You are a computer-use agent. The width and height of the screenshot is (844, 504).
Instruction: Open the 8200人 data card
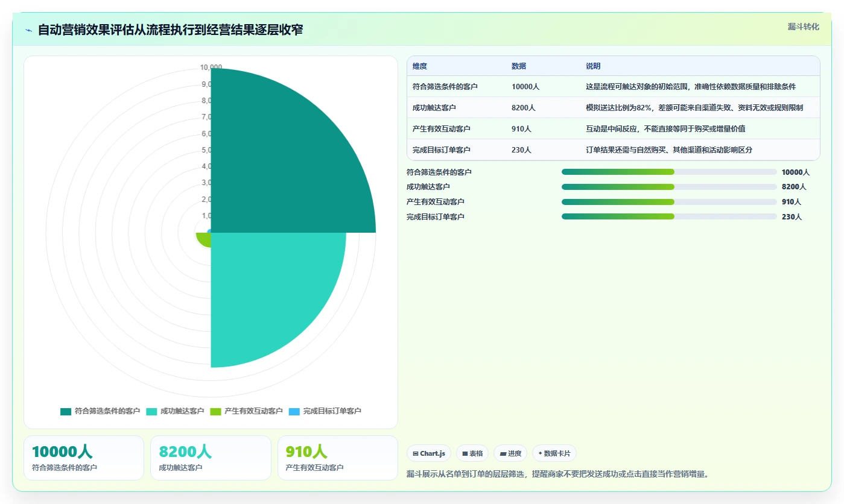pyautogui.click(x=211, y=458)
